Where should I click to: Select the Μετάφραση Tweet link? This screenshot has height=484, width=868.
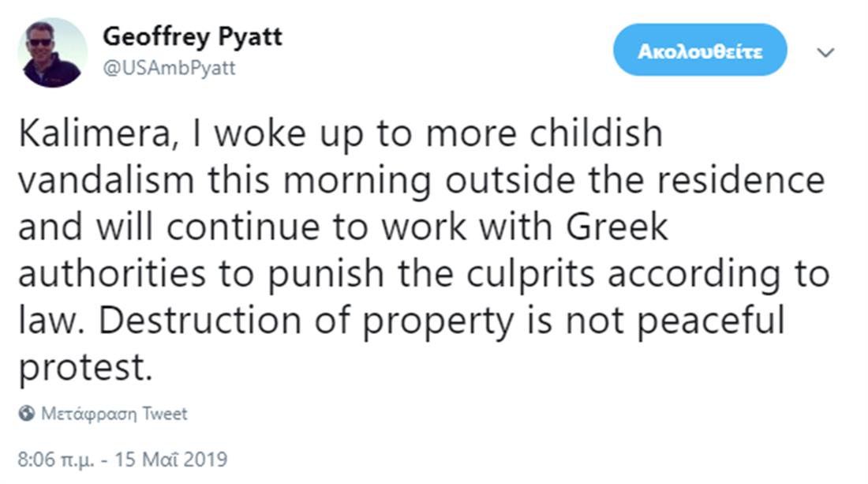click(x=114, y=413)
